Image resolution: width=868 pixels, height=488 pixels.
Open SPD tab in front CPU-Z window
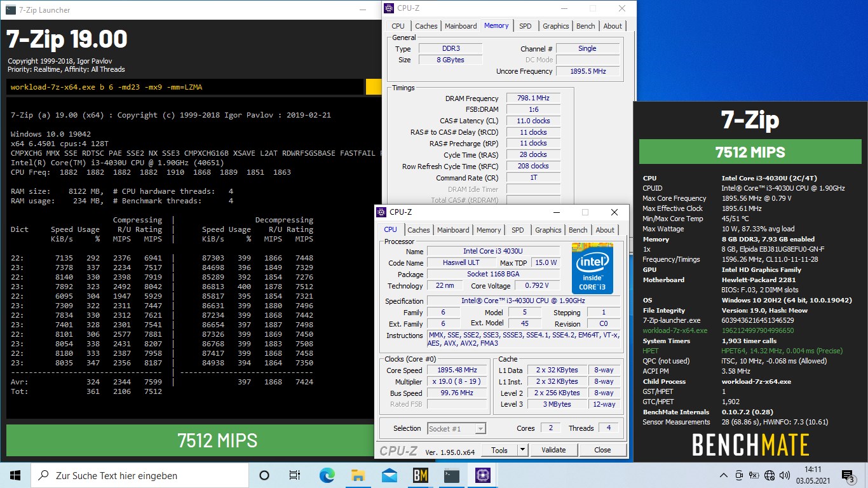(x=518, y=230)
